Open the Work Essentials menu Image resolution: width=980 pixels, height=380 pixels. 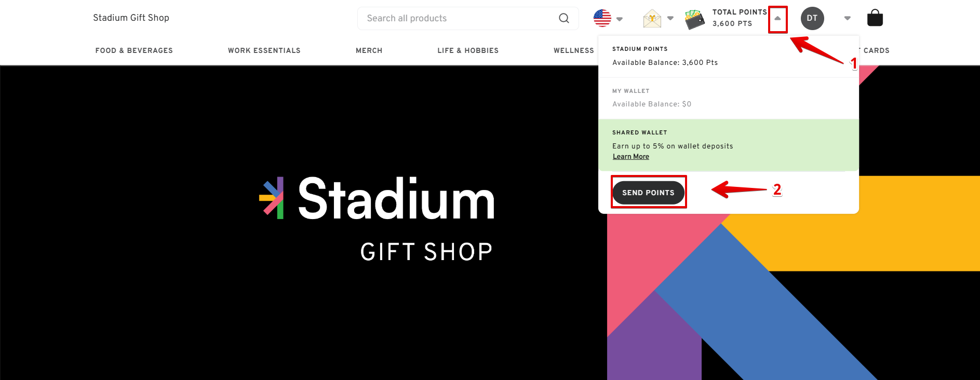click(264, 50)
